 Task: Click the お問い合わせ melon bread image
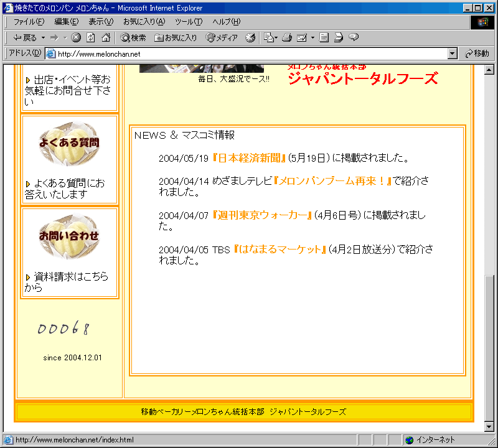[x=69, y=236]
